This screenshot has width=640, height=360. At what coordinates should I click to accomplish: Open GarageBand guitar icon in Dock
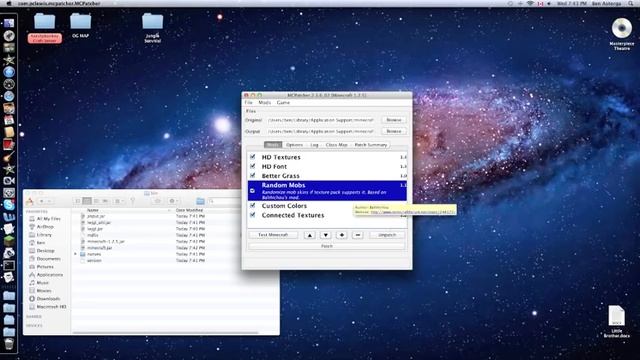point(9,156)
